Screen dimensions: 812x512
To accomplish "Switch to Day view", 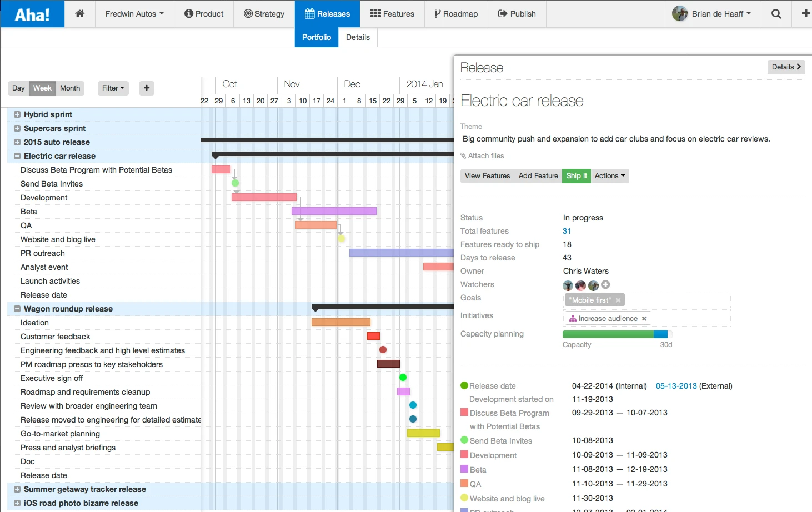I will 18,88.
